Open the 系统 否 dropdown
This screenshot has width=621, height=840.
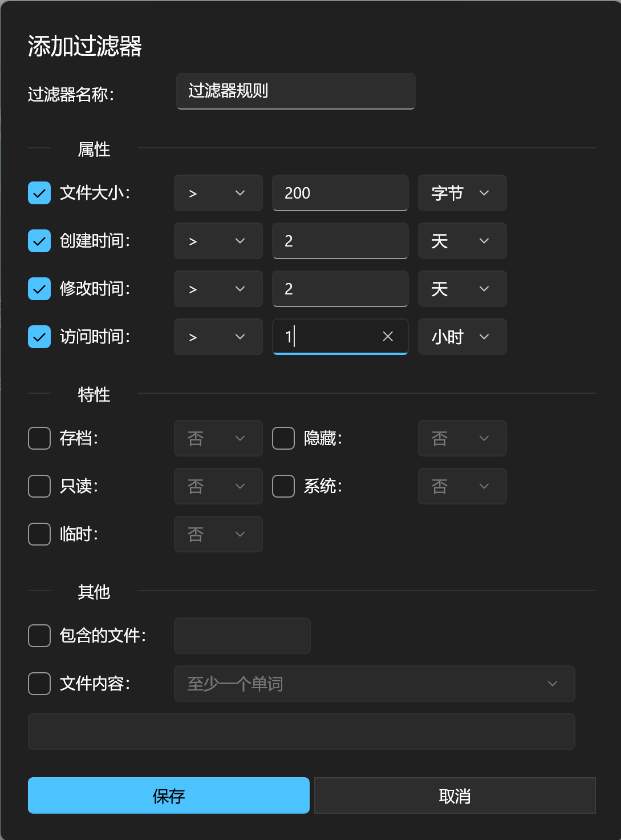pos(462,486)
